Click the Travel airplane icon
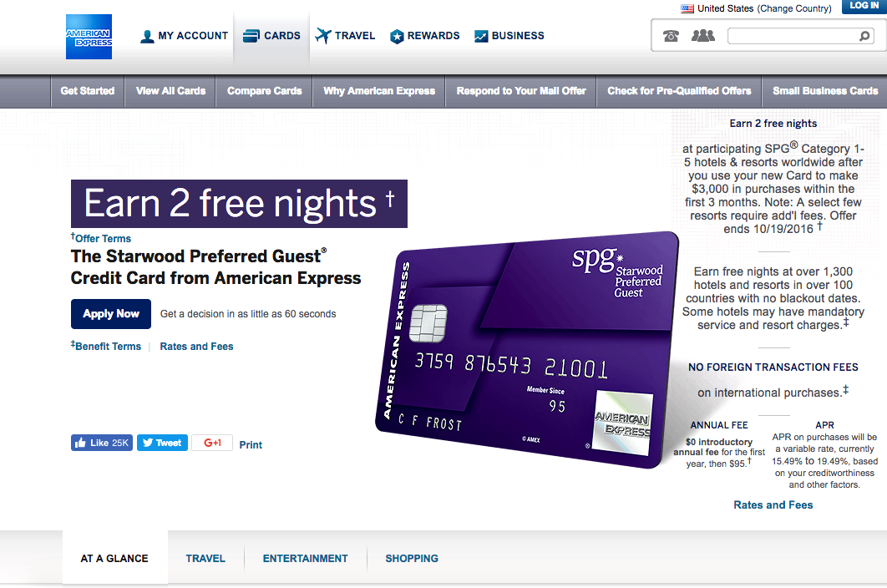The width and height of the screenshot is (887, 588). [323, 36]
